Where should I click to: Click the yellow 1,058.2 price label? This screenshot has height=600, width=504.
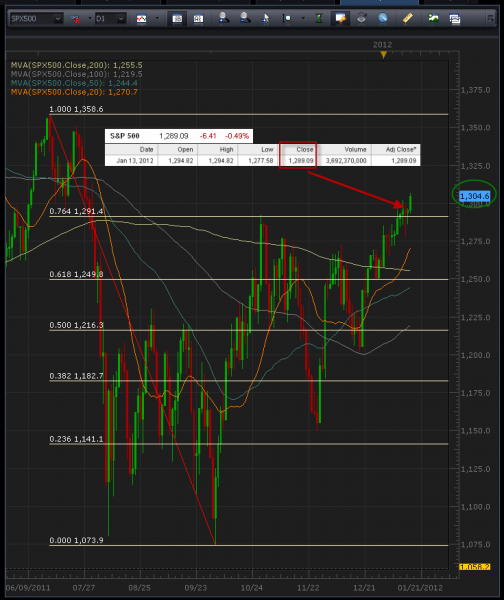point(475,567)
